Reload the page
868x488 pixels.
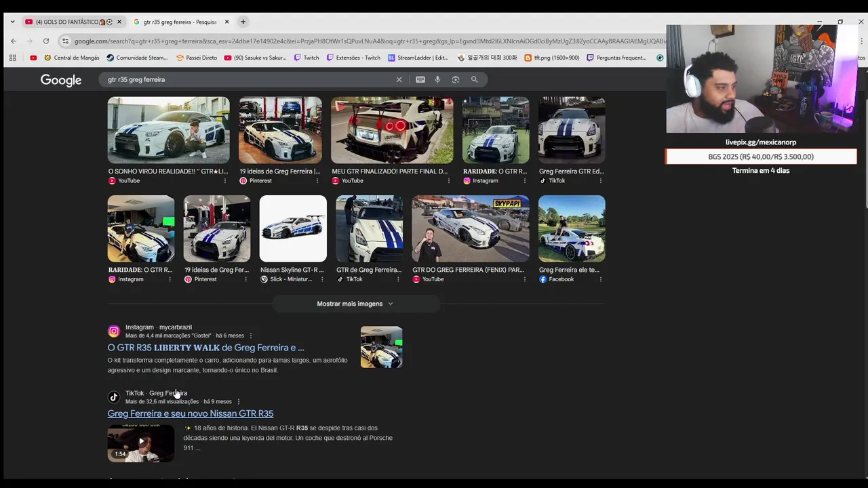tap(45, 41)
